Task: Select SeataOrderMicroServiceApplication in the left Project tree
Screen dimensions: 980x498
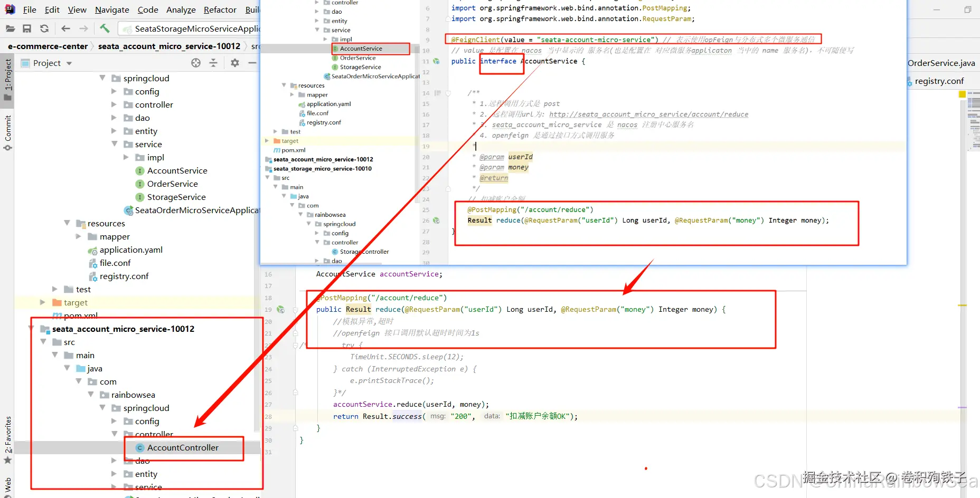Action: coord(197,210)
